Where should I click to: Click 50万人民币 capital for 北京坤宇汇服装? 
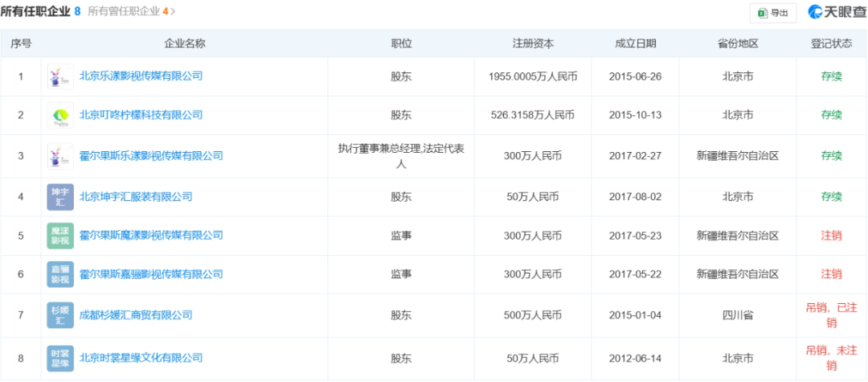click(x=533, y=196)
